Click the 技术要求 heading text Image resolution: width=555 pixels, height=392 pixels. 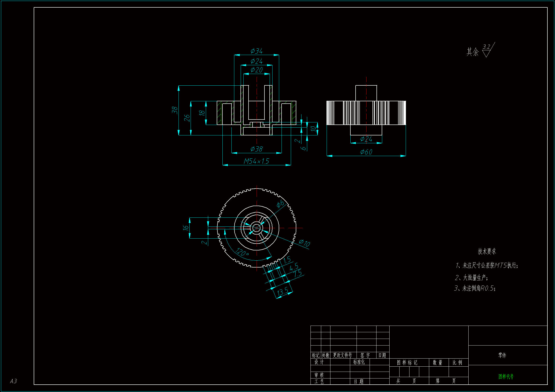(487, 251)
